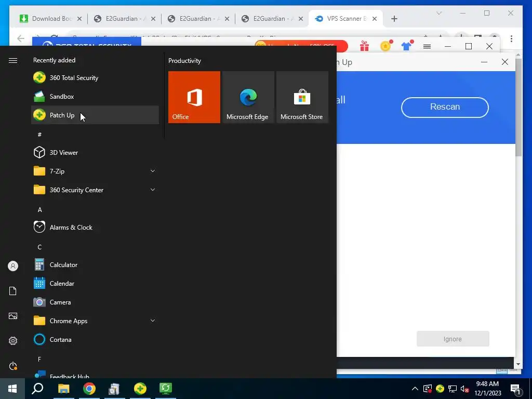Open Calendar app
Viewport: 532px width, 399px height.
point(95,283)
